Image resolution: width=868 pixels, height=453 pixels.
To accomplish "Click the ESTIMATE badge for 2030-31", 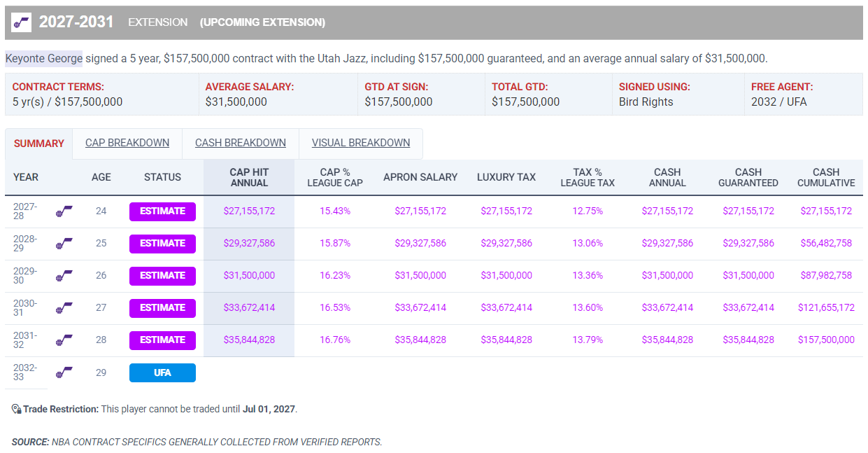I will pyautogui.click(x=162, y=307).
